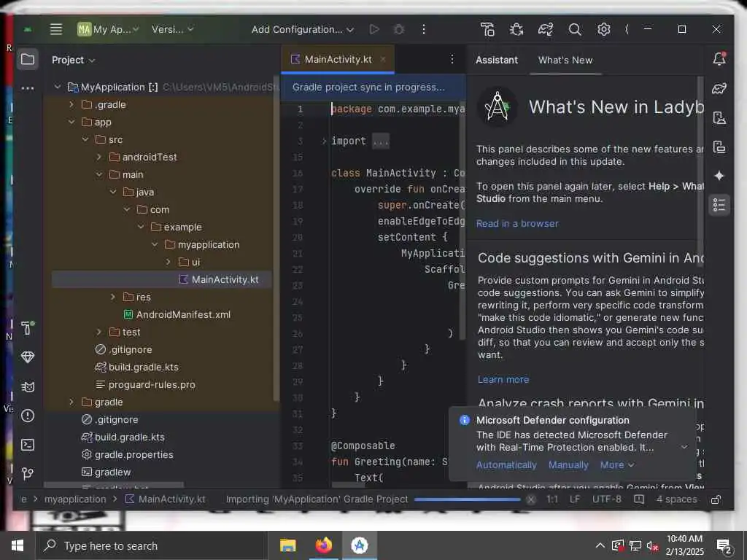Open the Problems tool window
747x560 pixels.
tap(28, 416)
